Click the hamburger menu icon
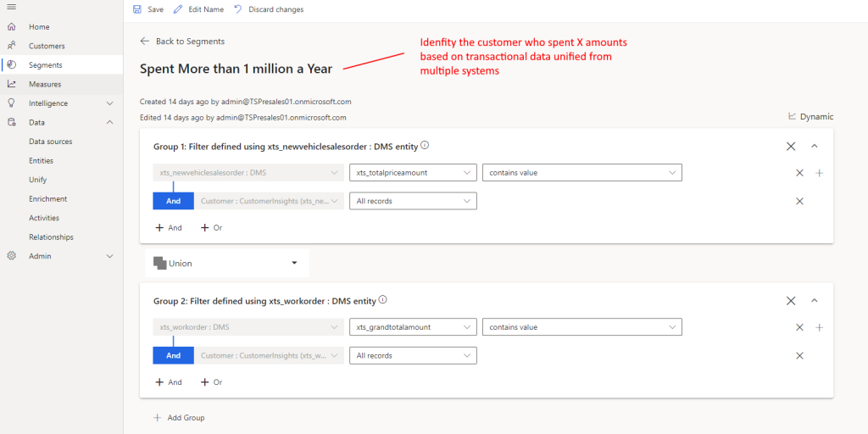 click(11, 8)
